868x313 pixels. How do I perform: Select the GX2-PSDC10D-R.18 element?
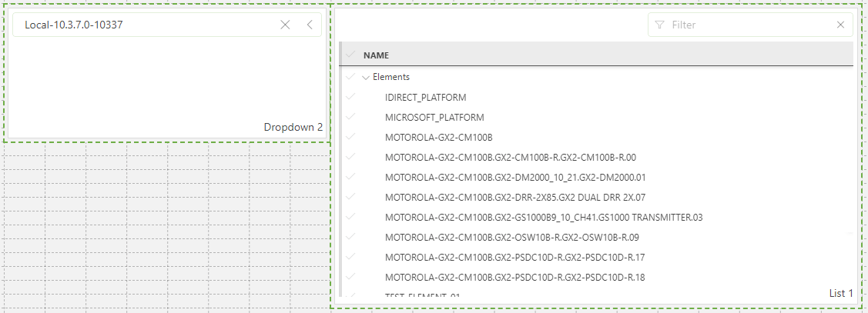click(514, 277)
